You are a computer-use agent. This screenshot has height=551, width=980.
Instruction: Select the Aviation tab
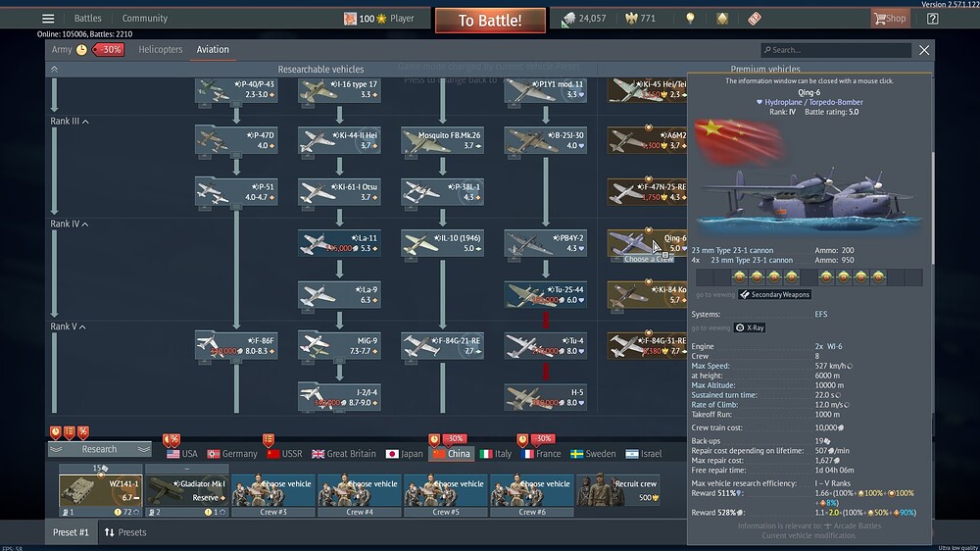(x=213, y=49)
